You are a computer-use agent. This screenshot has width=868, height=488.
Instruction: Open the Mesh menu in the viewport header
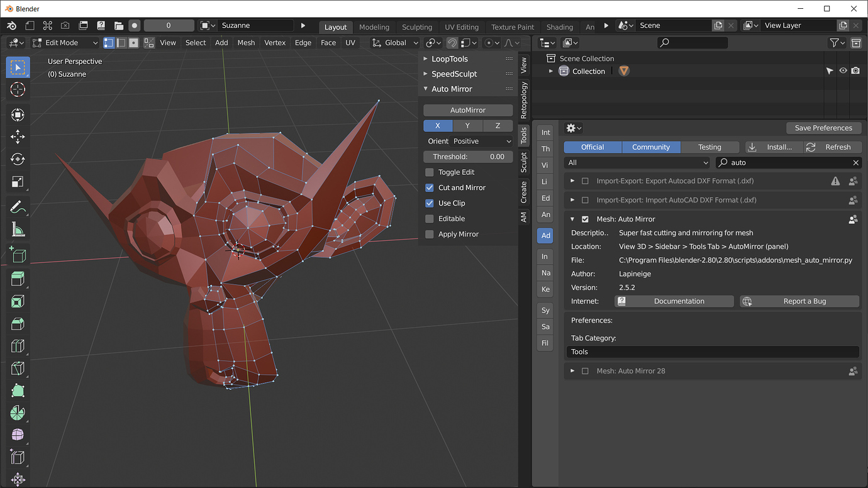[x=245, y=43]
